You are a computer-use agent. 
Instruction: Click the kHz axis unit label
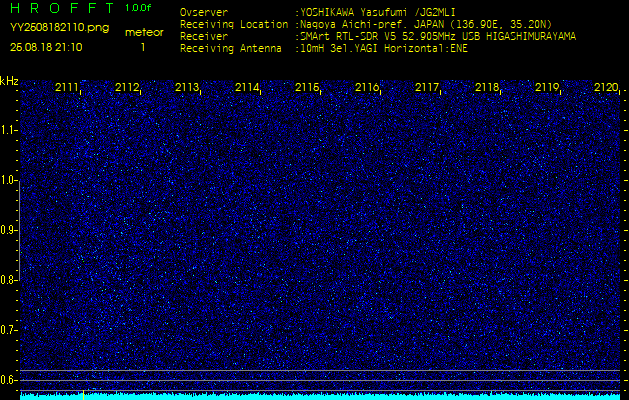point(9,81)
